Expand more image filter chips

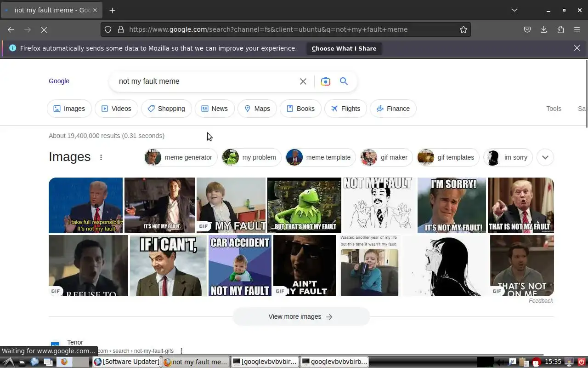[545, 157]
